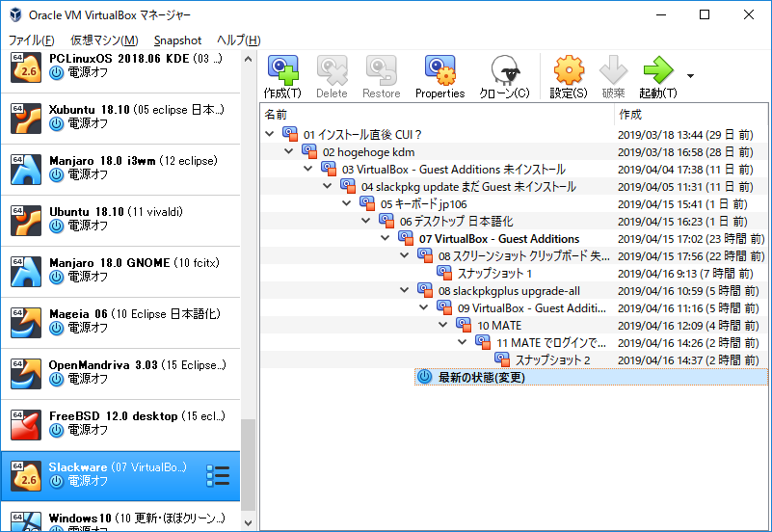772x532 pixels.
Task: Collapse 09 VirtualBox - Guest Additi... node
Action: click(423, 307)
